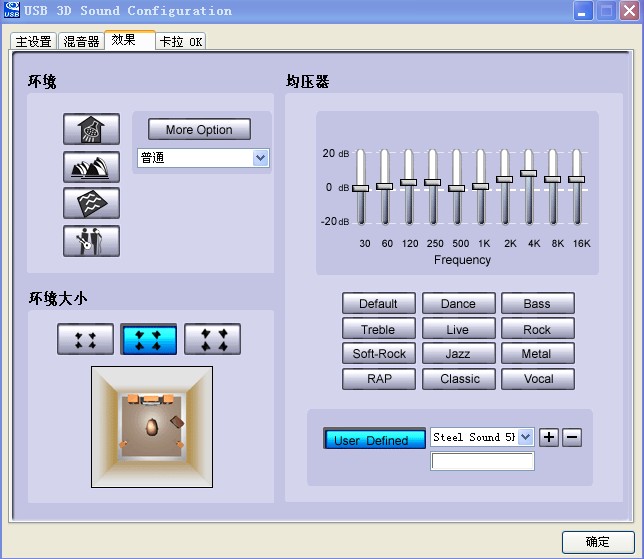Click the minus icon to remove equalizer preset

(x=572, y=437)
